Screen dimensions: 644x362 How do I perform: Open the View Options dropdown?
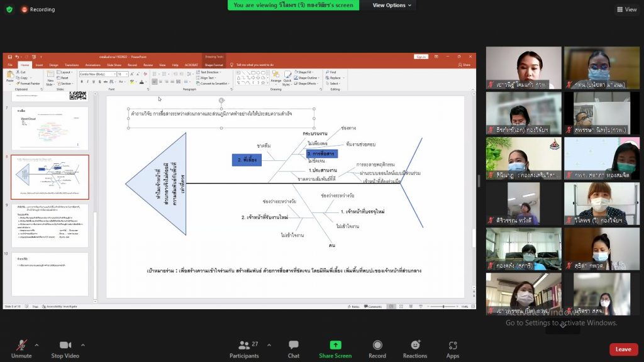pyautogui.click(x=392, y=5)
